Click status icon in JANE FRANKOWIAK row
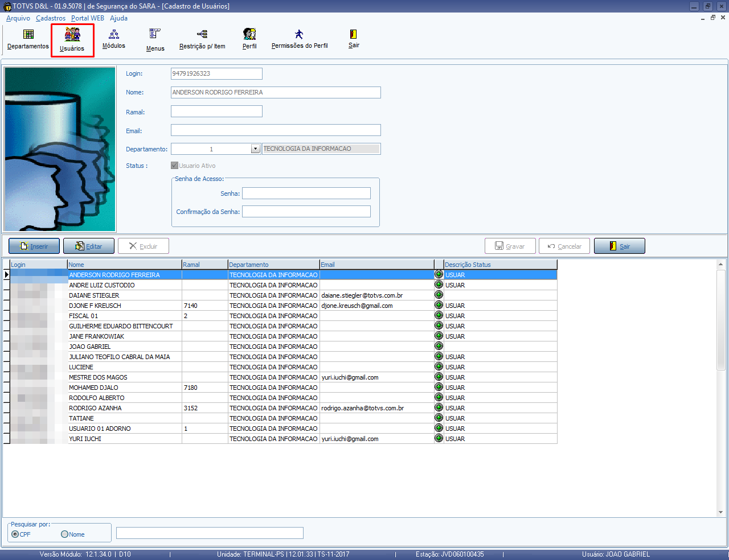Viewport: 729px width, 560px height. pyautogui.click(x=439, y=336)
